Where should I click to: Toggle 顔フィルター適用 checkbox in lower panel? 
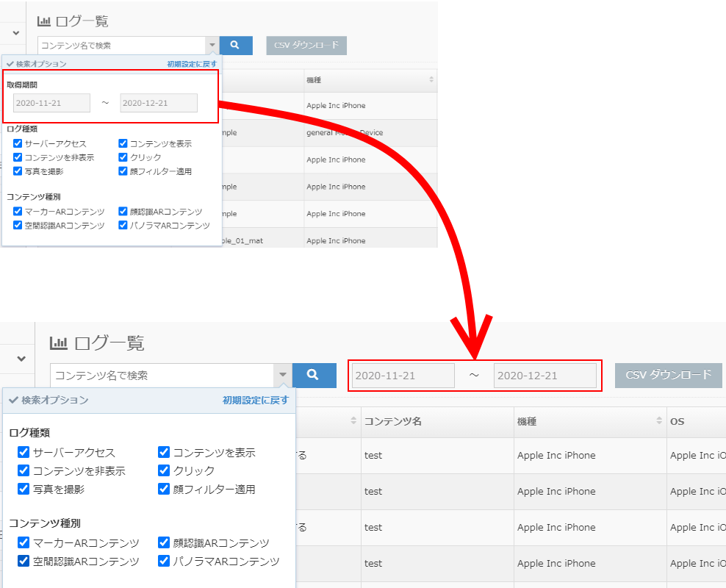pos(163,489)
